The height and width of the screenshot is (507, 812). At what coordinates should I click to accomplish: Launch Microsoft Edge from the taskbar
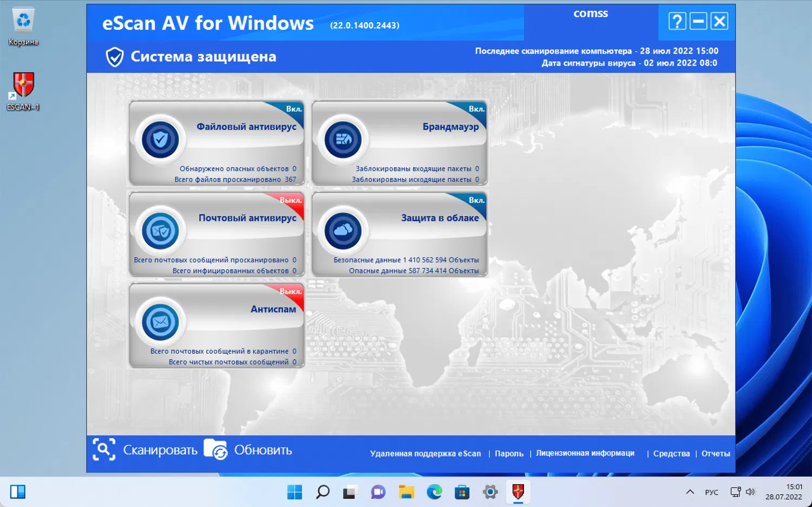pyautogui.click(x=434, y=492)
